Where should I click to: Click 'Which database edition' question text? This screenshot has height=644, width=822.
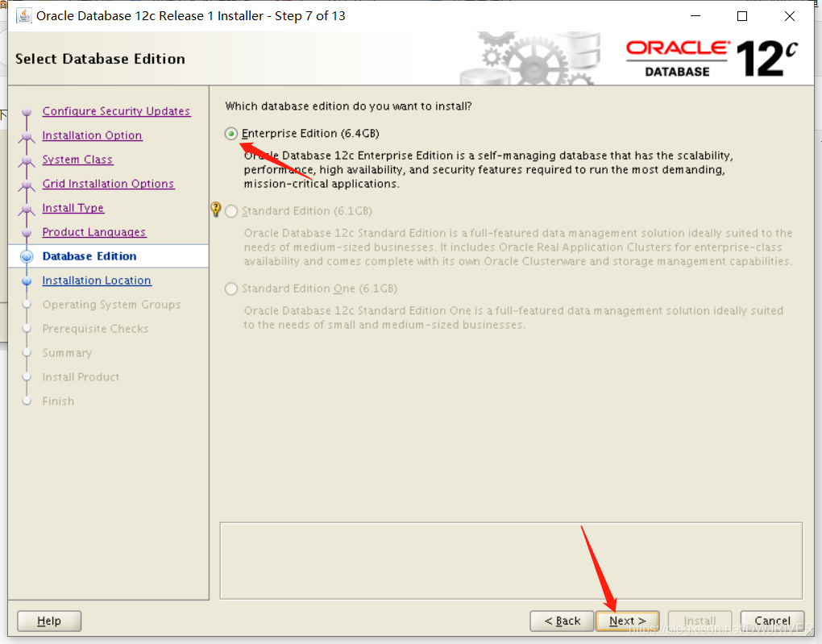pos(349,106)
